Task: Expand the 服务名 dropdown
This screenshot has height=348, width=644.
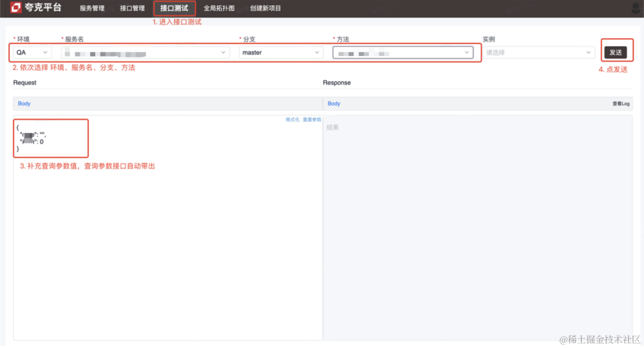Action: tap(145, 52)
